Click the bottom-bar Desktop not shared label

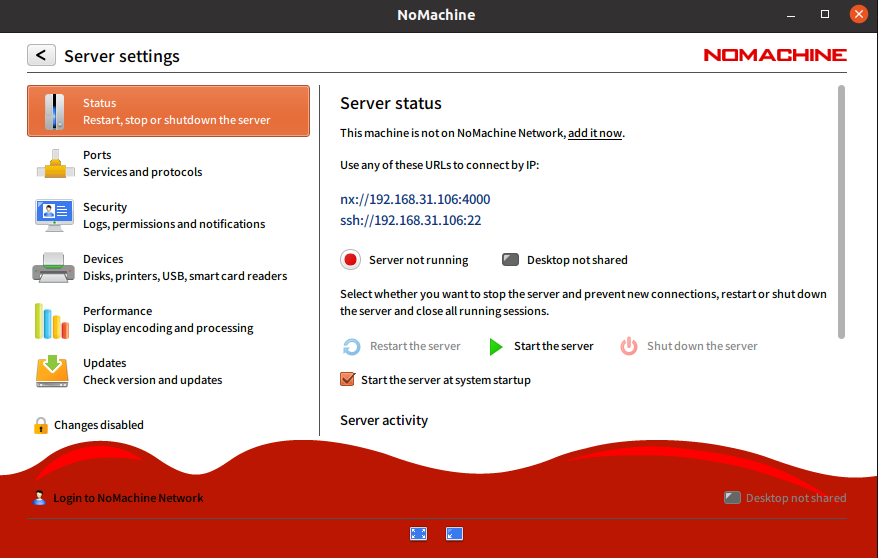(x=796, y=498)
